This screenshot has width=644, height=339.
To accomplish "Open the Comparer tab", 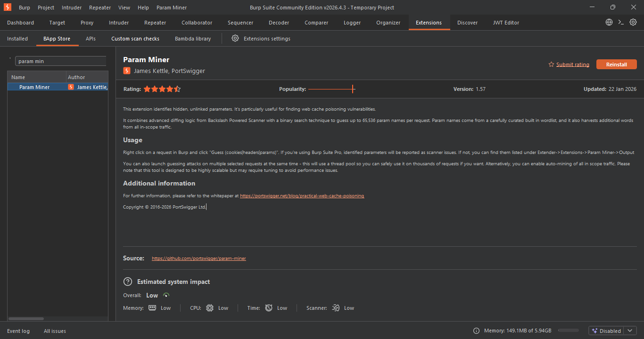I will point(316,23).
